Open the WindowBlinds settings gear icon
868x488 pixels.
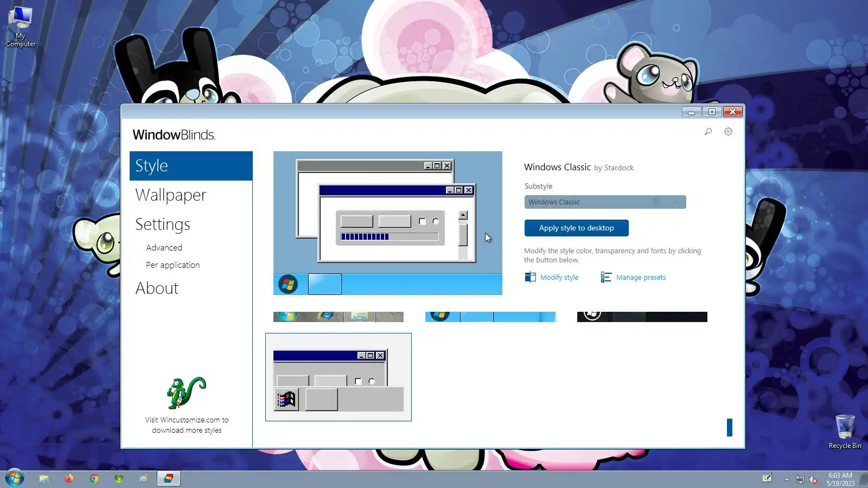click(x=728, y=131)
